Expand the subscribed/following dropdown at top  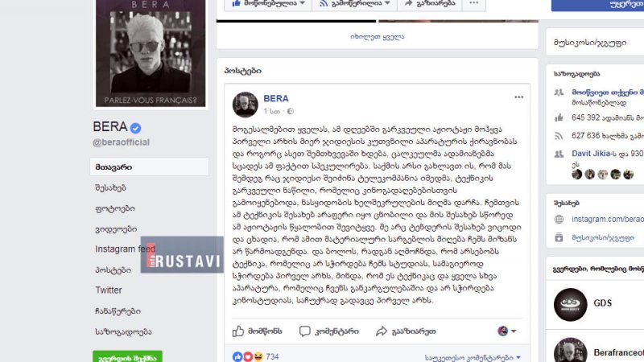(x=354, y=3)
